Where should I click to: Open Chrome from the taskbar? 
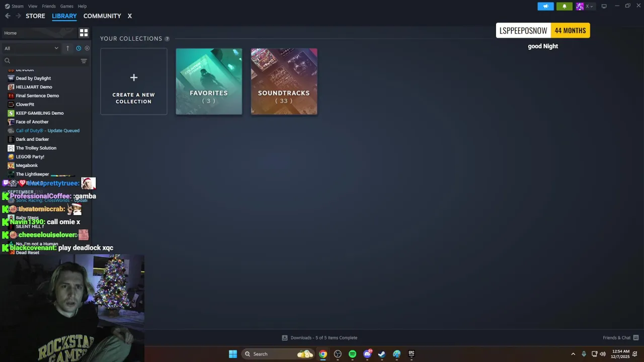click(323, 354)
